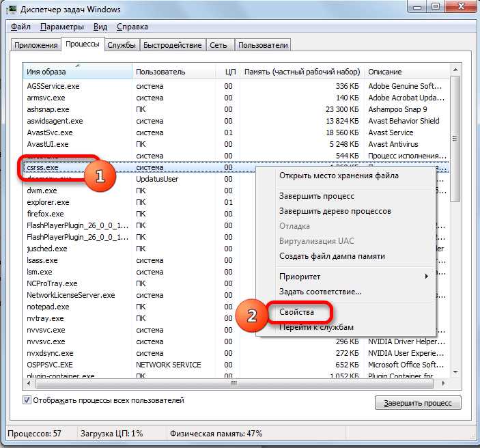Image resolution: width=480 pixels, height=448 pixels.
Task: Click the 23 300 КБ memory value
Action: 342,110
